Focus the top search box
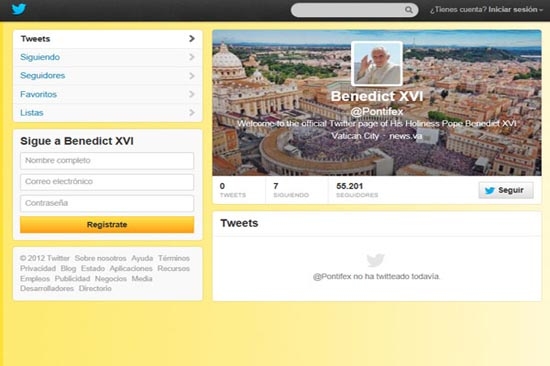The image size is (550, 366). [354, 10]
